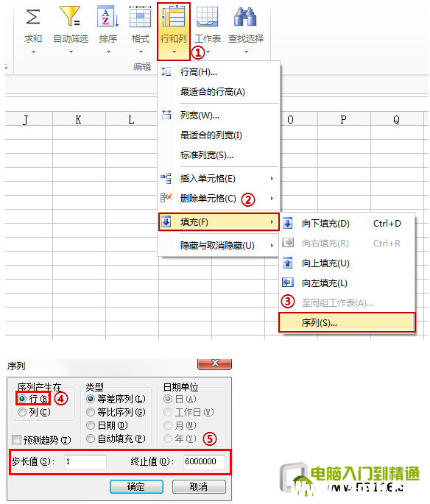Select 日期(D) type radio button
This screenshot has height=504, width=430.
pos(91,425)
